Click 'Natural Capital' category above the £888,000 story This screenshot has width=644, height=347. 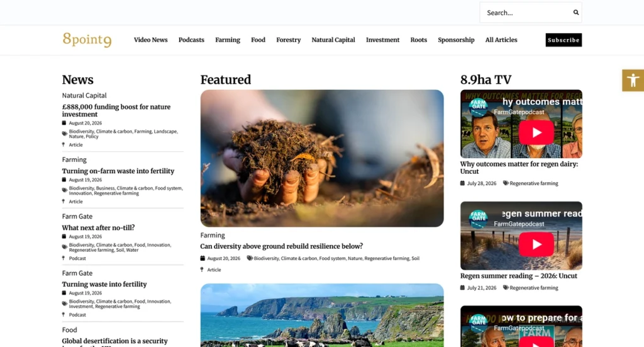click(x=84, y=95)
